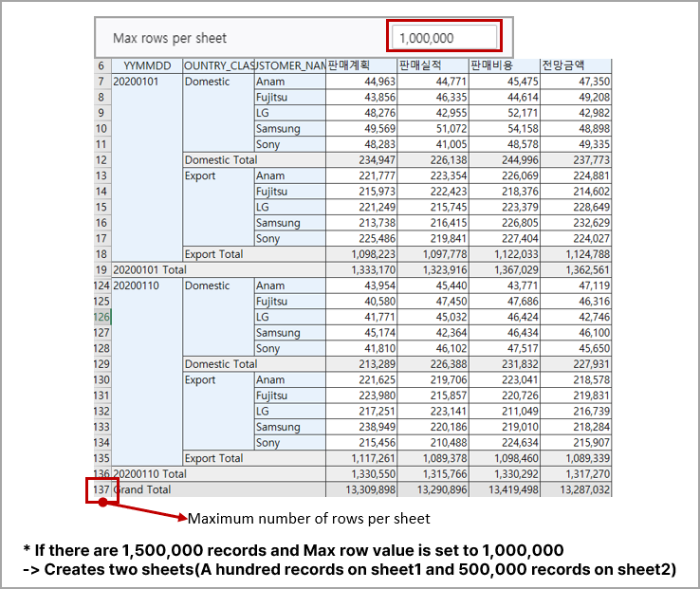Screen dimensions: 700x589
Task: Click the Fujitsu cell in row 125
Action: click(x=289, y=302)
